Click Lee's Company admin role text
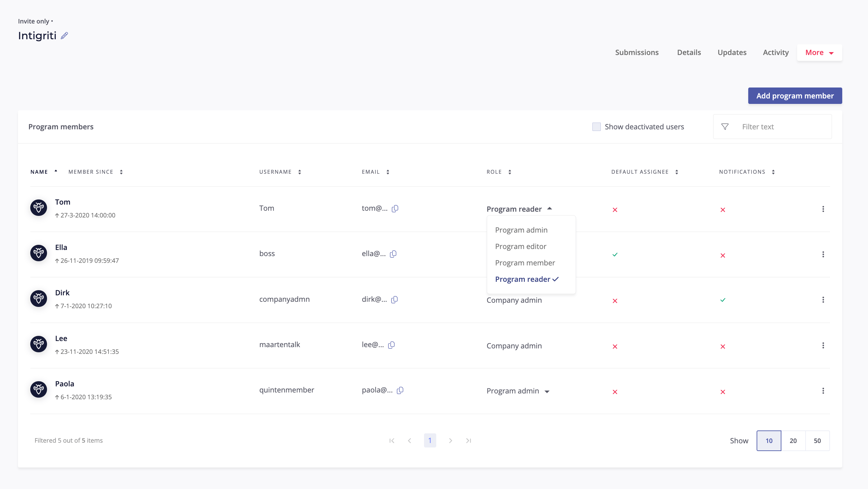This screenshot has height=489, width=868. (514, 346)
